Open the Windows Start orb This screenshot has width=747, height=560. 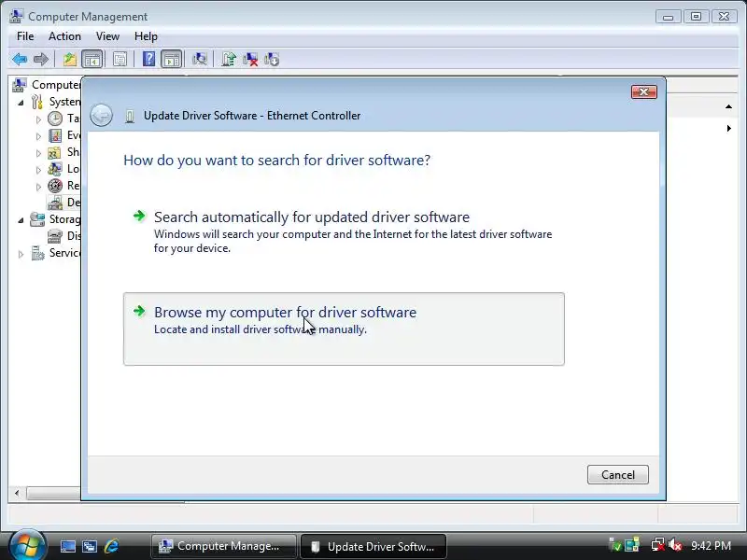tap(27, 545)
